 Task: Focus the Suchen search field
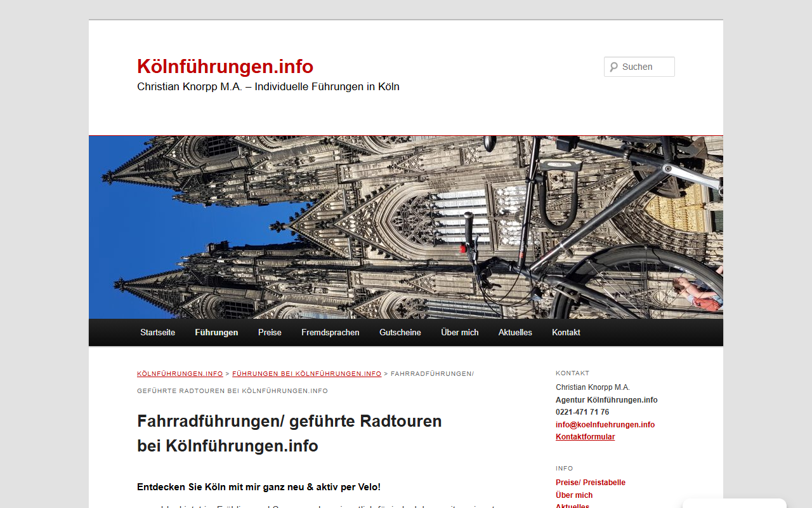(x=639, y=67)
